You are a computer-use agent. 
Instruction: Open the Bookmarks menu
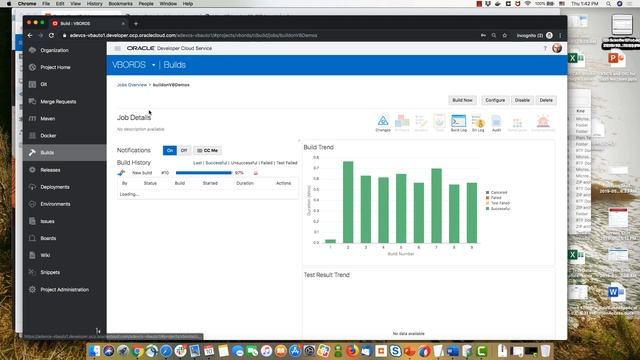pyautogui.click(x=120, y=4)
